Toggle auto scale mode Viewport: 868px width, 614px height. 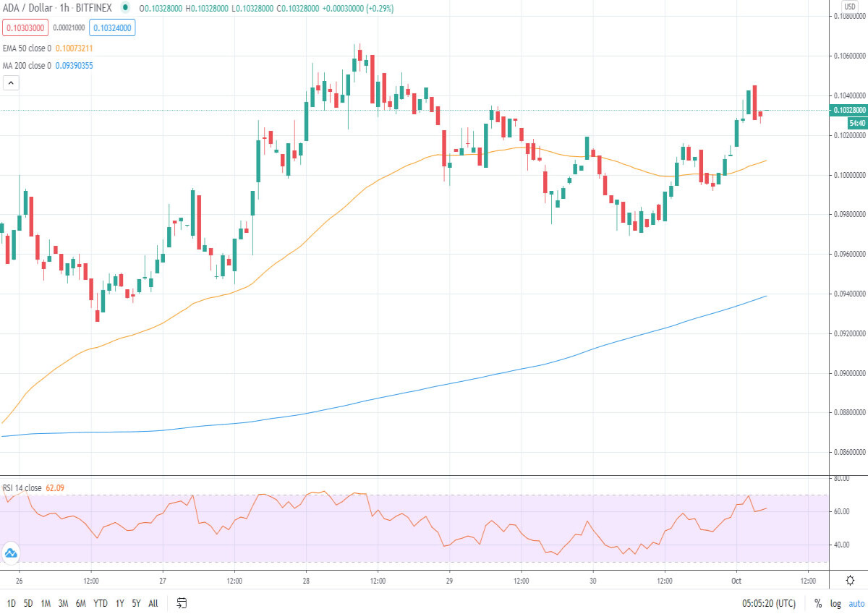pyautogui.click(x=856, y=603)
